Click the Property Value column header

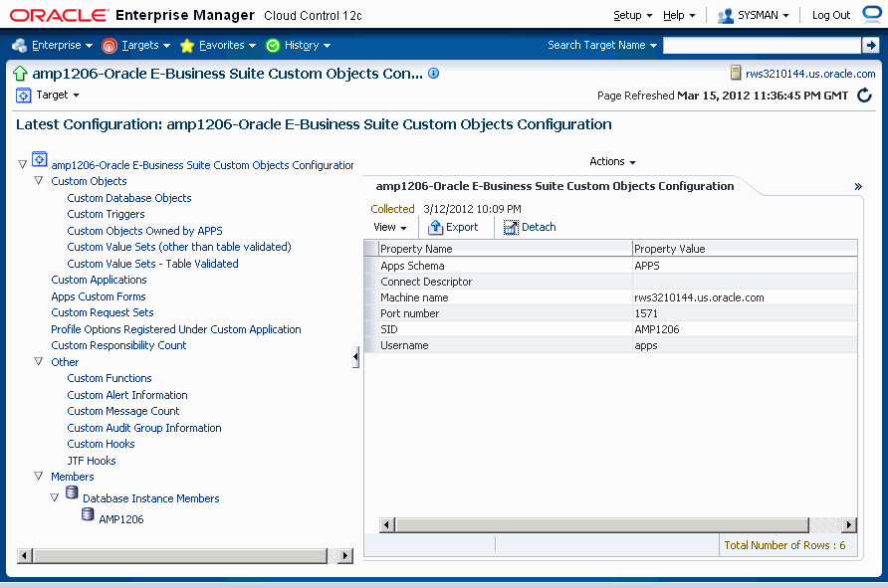pyautogui.click(x=745, y=249)
